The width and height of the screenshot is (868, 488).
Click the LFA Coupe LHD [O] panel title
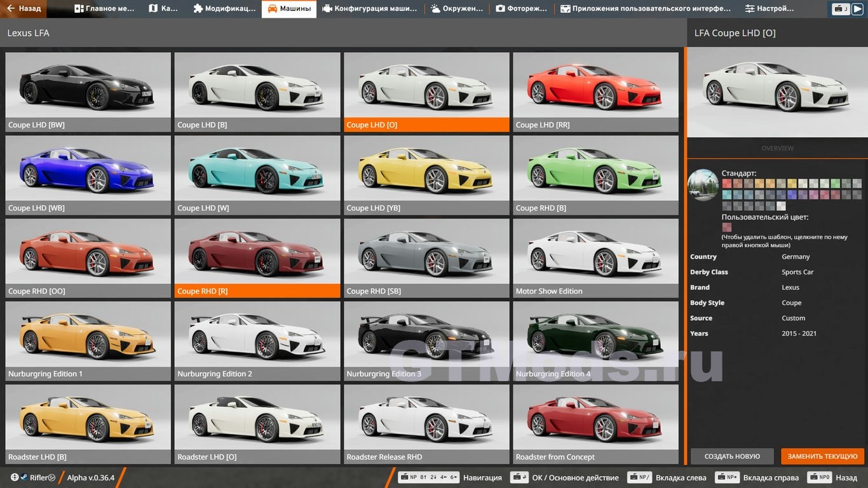pyautogui.click(x=735, y=33)
